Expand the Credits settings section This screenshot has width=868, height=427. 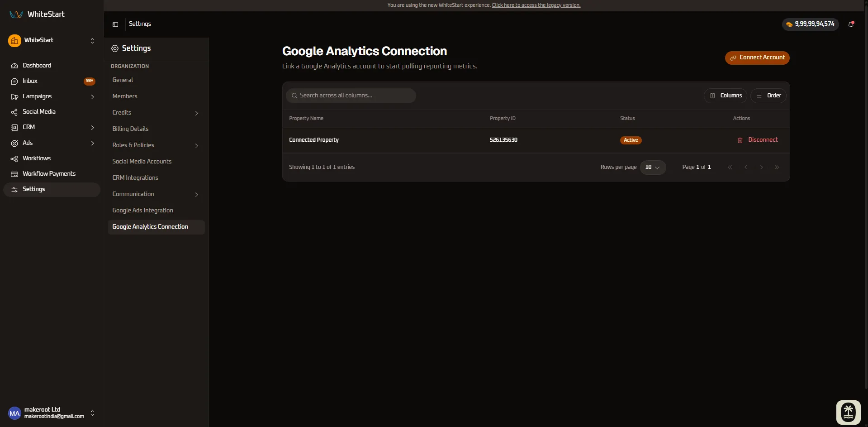point(156,113)
